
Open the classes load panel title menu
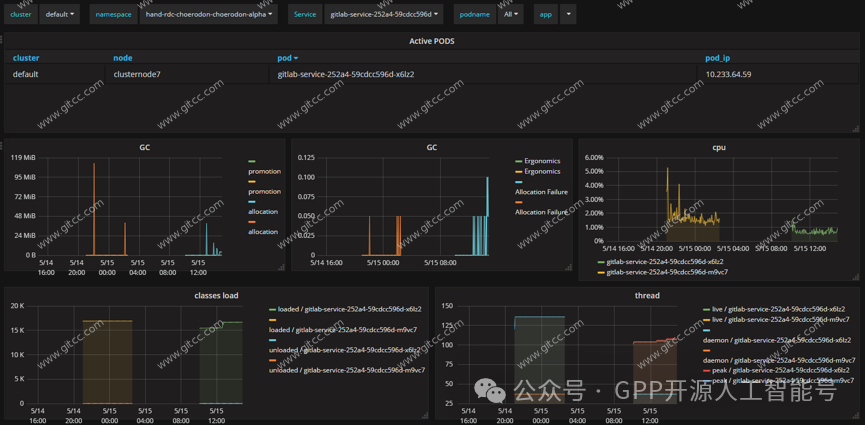pos(216,295)
